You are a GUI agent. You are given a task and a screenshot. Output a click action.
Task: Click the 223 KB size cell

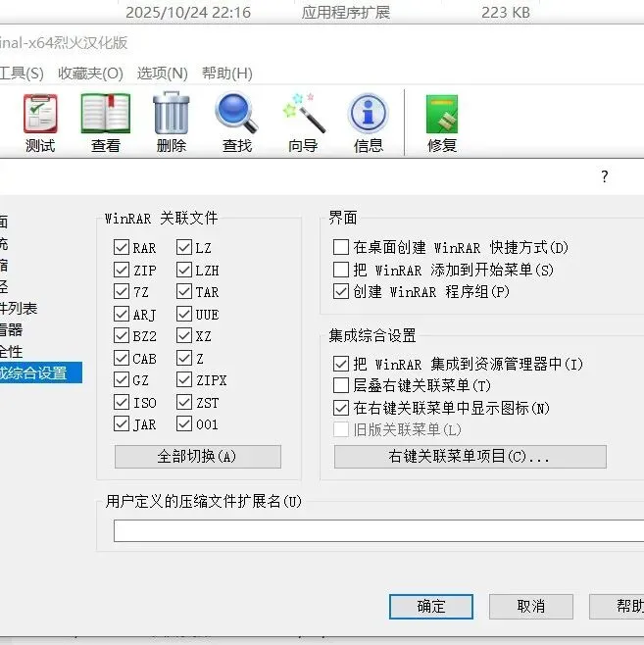(x=506, y=13)
